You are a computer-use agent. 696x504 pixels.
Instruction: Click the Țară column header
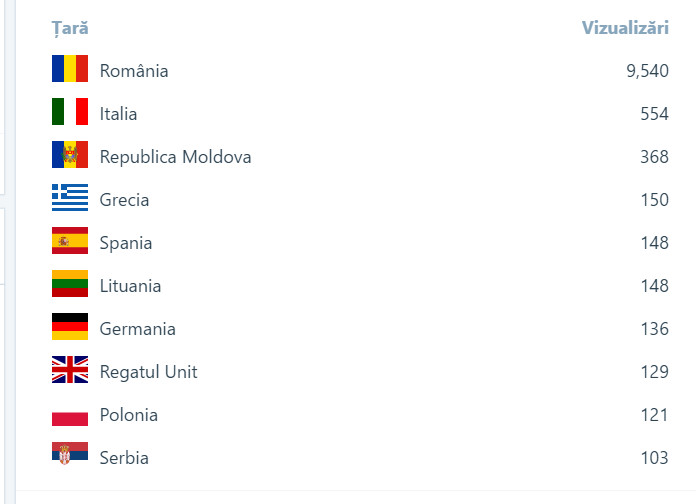click(x=70, y=28)
